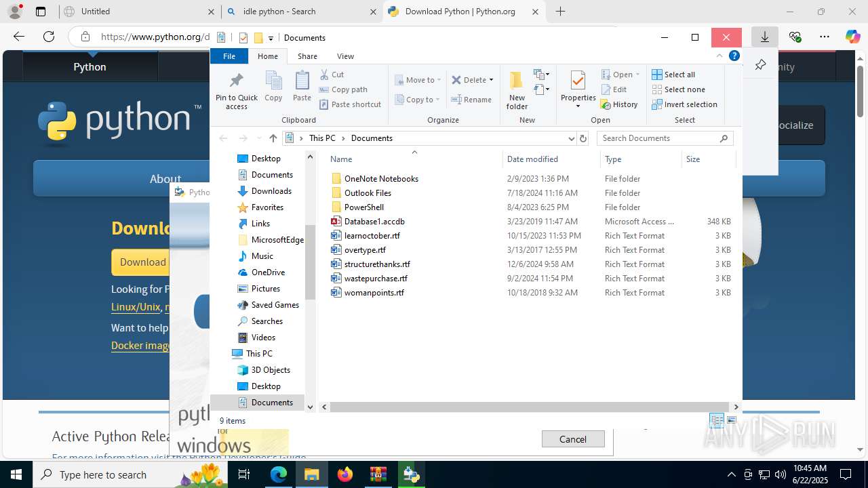
Task: Open the Move to dropdown
Action: (x=418, y=80)
